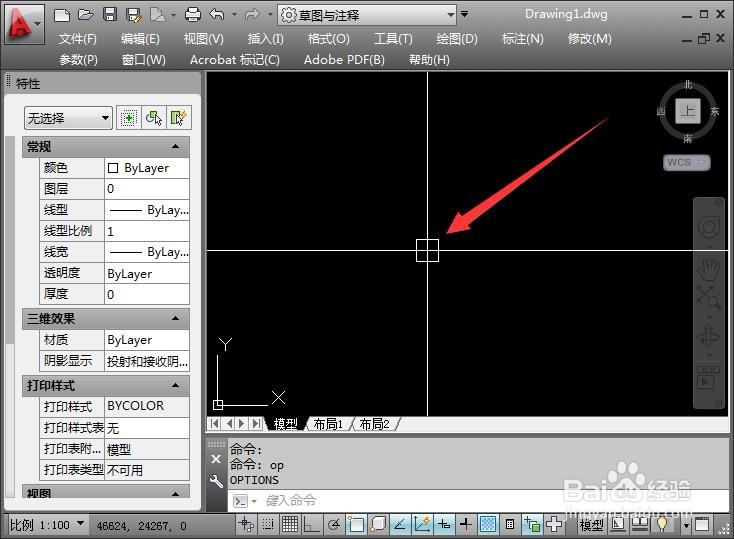Click the 透明度 ByLayer value
Image resolution: width=734 pixels, height=539 pixels.
pos(147,273)
